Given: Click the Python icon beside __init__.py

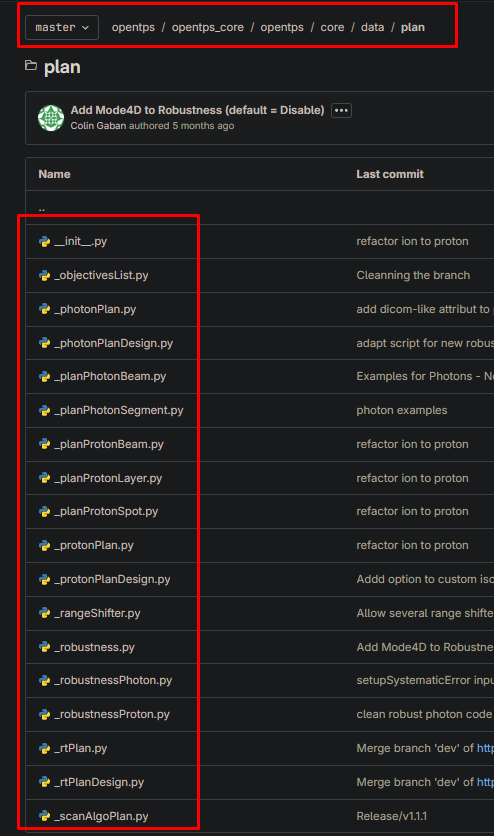Looking at the screenshot, I should point(45,242).
